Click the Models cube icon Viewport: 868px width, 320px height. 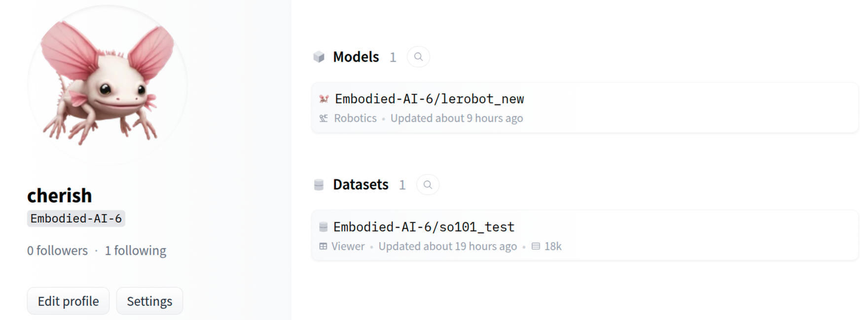[x=319, y=57]
